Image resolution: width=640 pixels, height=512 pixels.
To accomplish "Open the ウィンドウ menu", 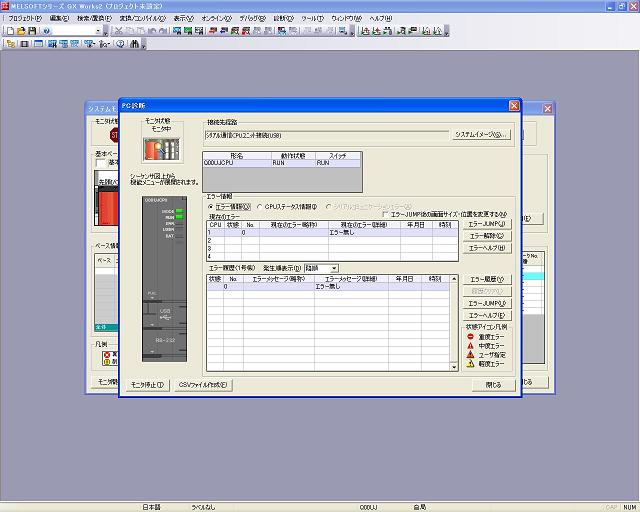I will point(347,18).
